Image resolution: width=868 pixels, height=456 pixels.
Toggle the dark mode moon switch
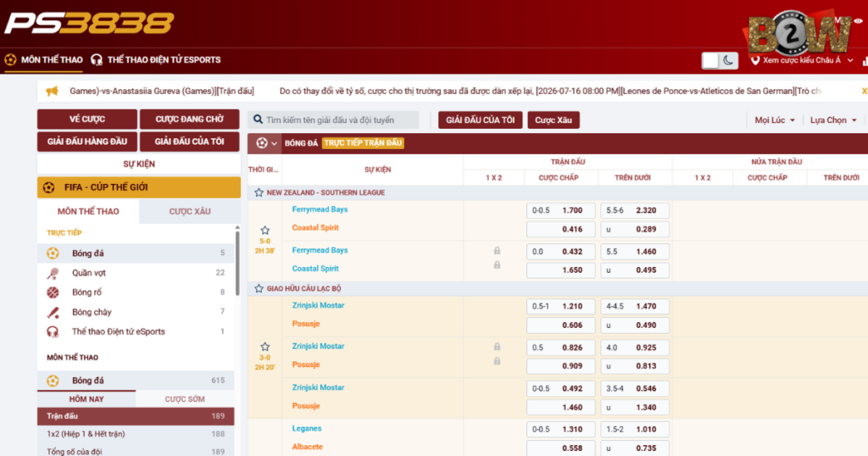coord(720,60)
